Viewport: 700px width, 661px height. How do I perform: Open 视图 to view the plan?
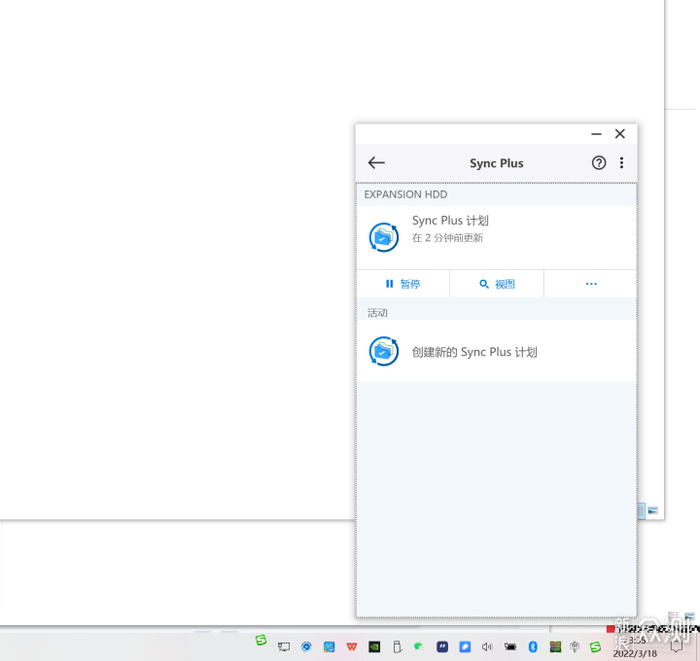pyautogui.click(x=497, y=284)
